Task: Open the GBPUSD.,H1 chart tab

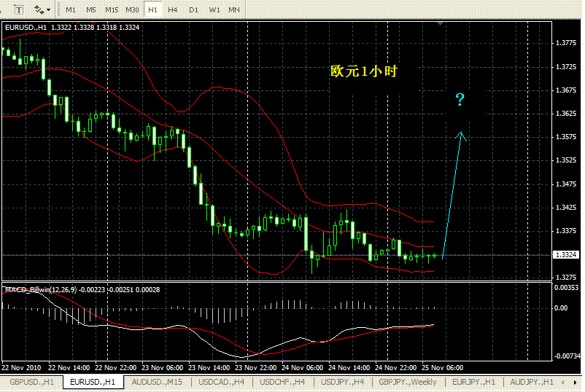Action: tap(31, 382)
